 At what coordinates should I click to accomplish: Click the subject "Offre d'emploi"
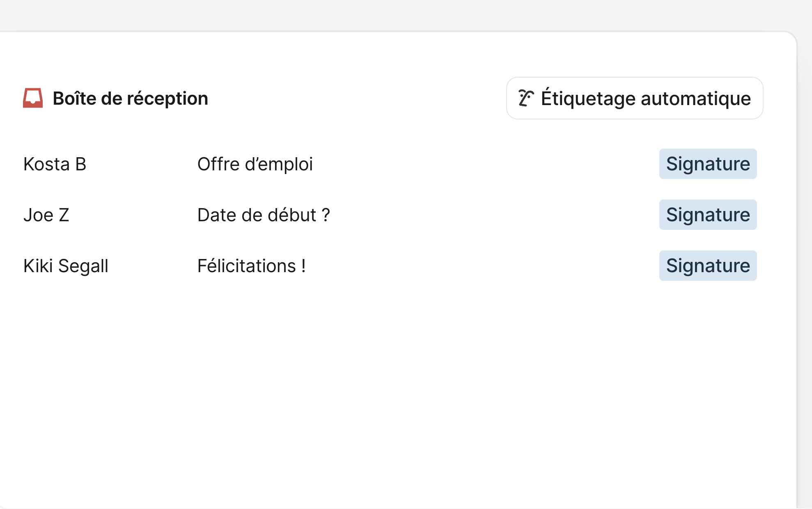(255, 164)
